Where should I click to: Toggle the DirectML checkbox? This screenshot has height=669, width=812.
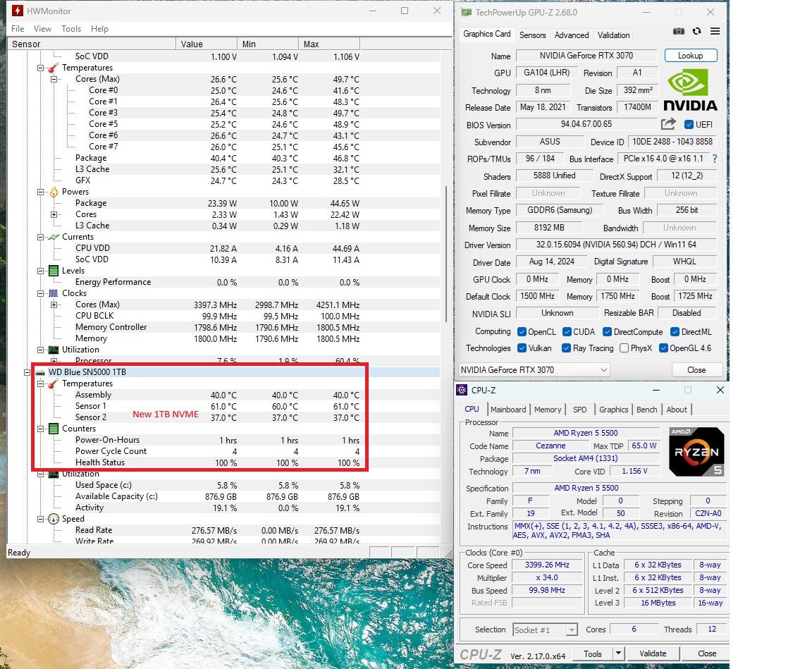pyautogui.click(x=675, y=332)
